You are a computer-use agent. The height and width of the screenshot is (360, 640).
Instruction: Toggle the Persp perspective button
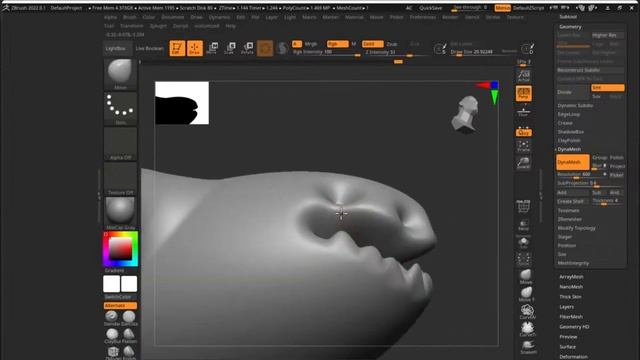click(524, 93)
